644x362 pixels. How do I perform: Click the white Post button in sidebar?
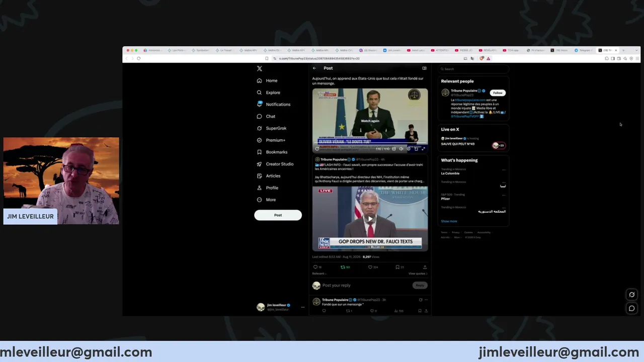[278, 215]
